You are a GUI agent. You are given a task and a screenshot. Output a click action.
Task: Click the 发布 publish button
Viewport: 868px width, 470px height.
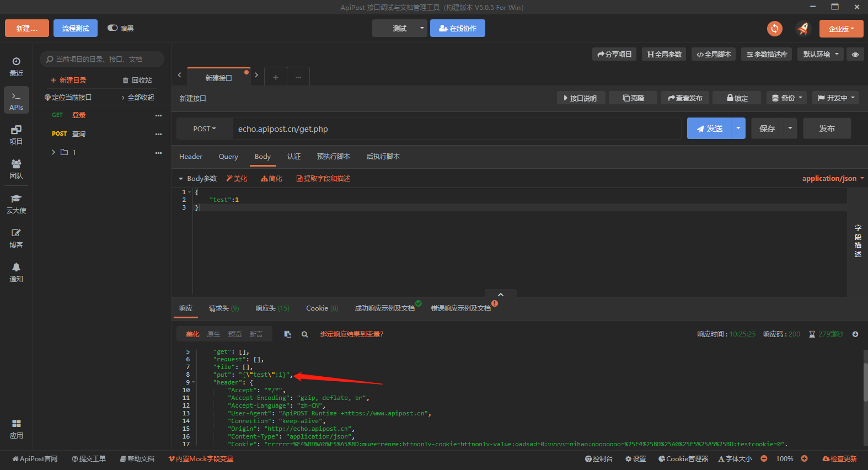pos(827,128)
